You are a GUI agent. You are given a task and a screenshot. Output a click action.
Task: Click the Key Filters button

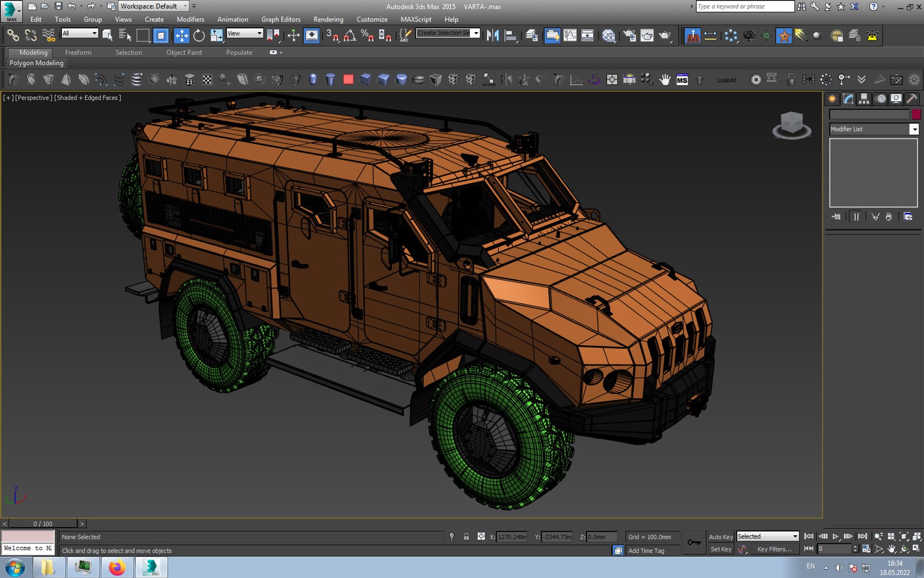coord(774,549)
